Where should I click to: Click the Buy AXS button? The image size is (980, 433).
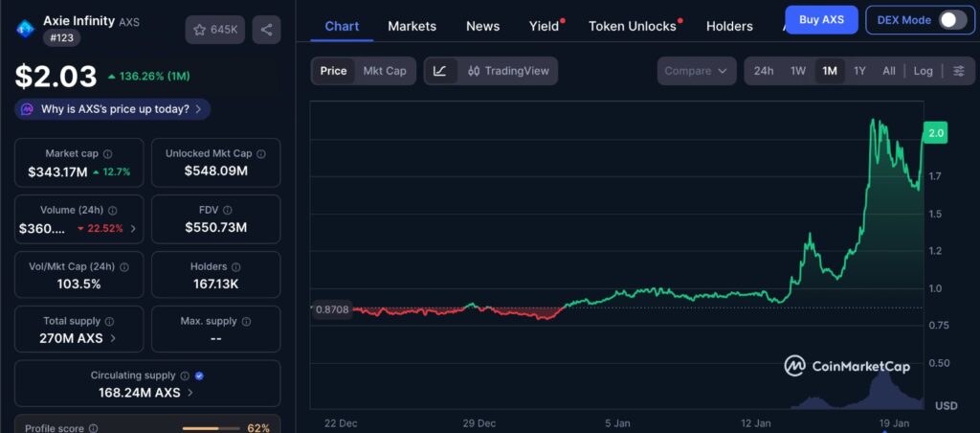[821, 20]
